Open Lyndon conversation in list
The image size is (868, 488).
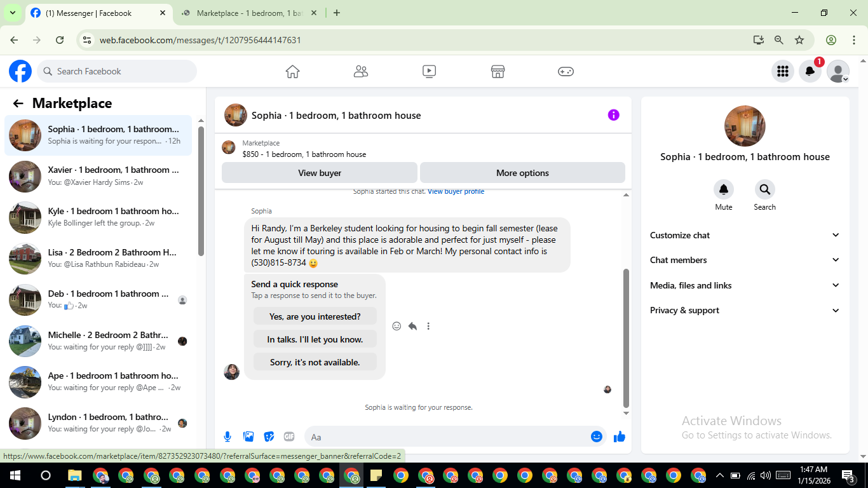pos(98,423)
